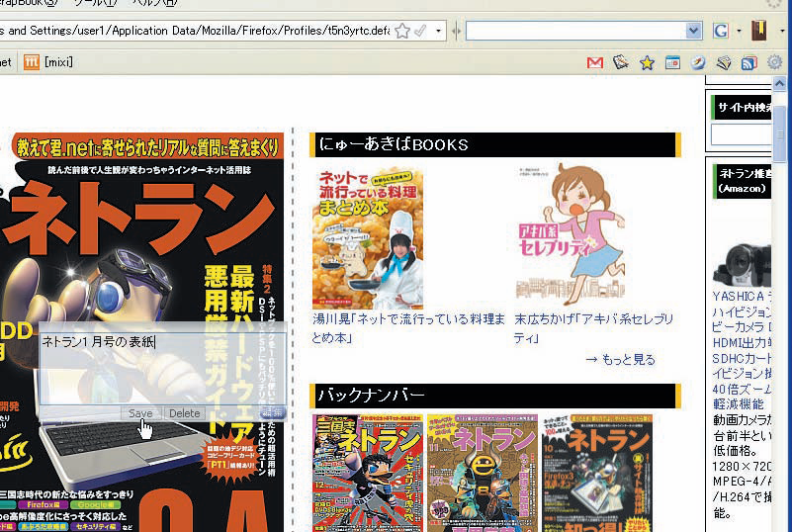
Task: Click the brown book with bookmark icon
Action: pos(759,31)
